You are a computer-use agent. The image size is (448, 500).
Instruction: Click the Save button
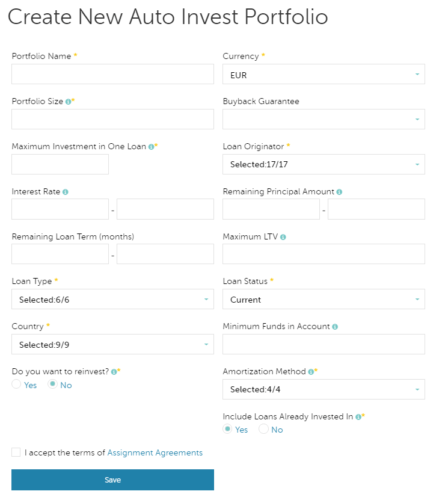112,480
